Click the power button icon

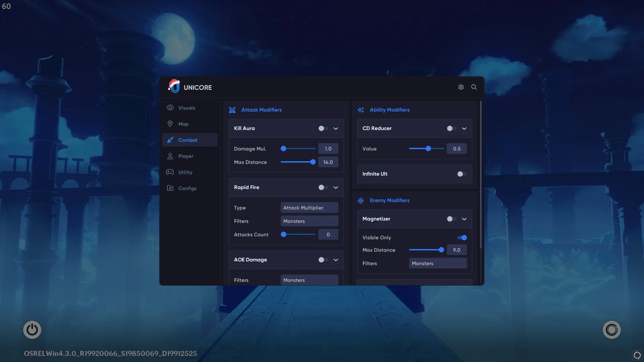(32, 330)
